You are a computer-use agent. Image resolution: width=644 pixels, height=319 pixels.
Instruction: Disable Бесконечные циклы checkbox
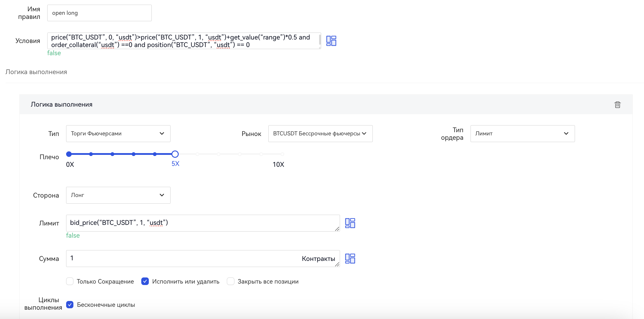[70, 304]
